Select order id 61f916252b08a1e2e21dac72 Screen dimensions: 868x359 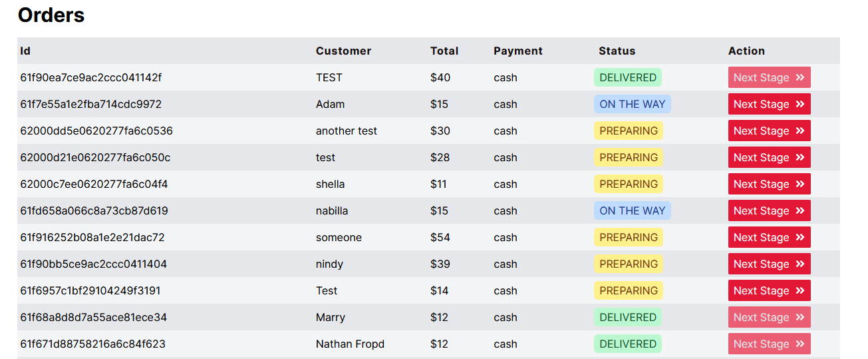click(x=92, y=237)
